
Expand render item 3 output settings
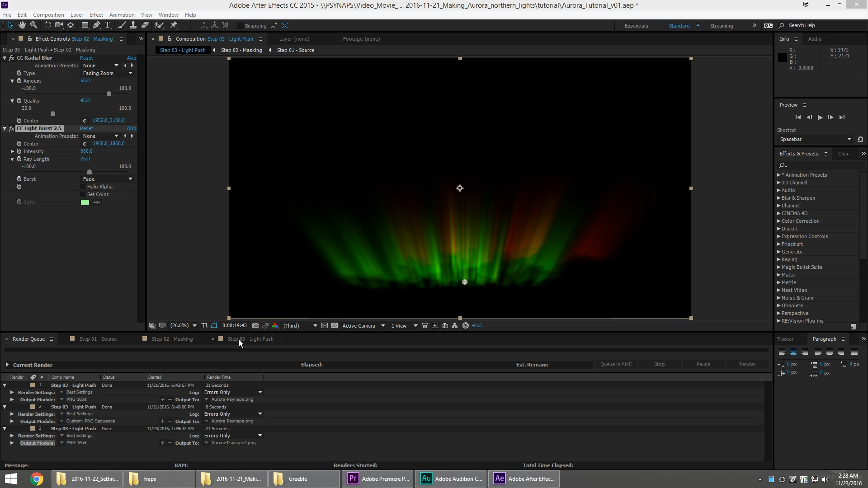(11, 443)
